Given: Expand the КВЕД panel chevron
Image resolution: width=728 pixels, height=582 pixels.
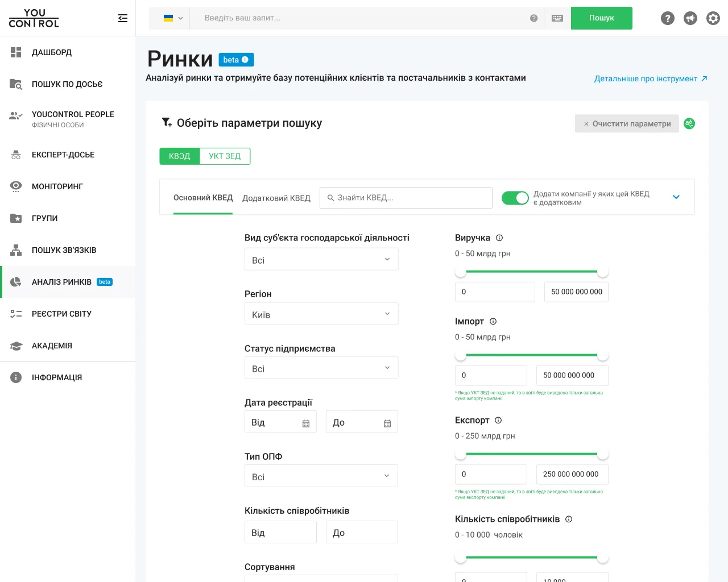Looking at the screenshot, I should point(676,197).
